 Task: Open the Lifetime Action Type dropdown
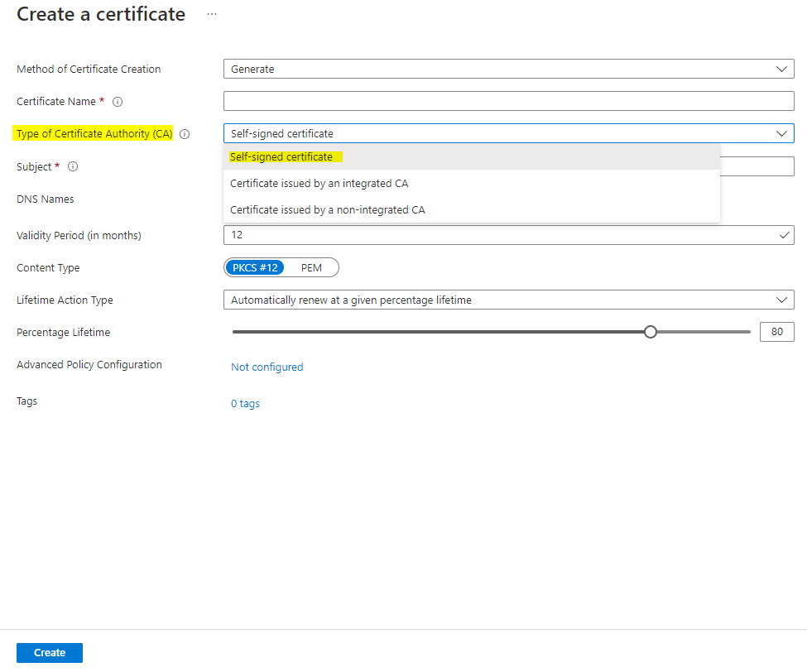[x=508, y=300]
